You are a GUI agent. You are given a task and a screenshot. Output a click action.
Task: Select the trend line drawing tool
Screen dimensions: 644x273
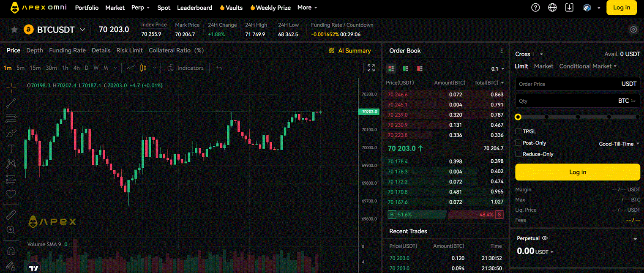[11, 103]
